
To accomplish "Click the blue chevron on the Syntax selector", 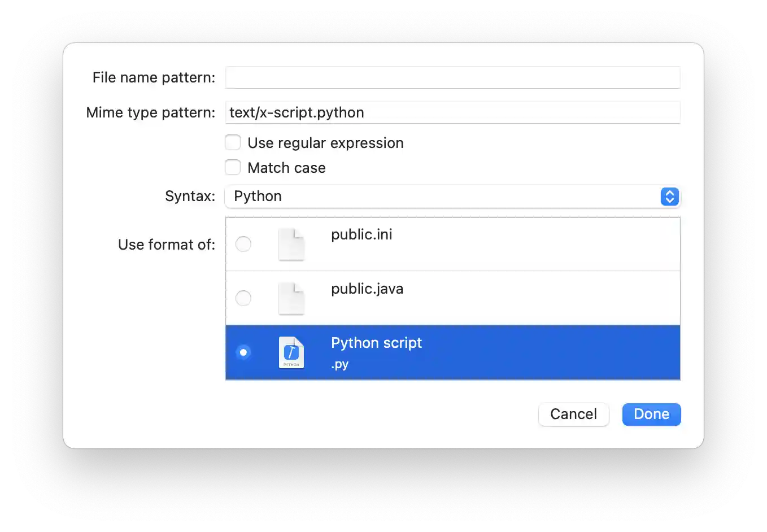I will 669,197.
